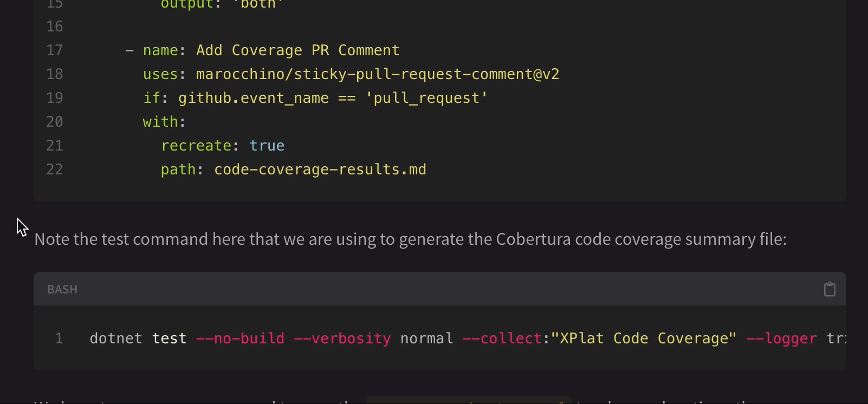
Task: Click 'dotnet' at start of command
Action: (x=116, y=338)
